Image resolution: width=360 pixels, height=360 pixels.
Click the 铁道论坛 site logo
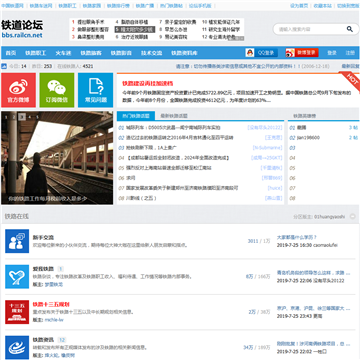click(22, 25)
